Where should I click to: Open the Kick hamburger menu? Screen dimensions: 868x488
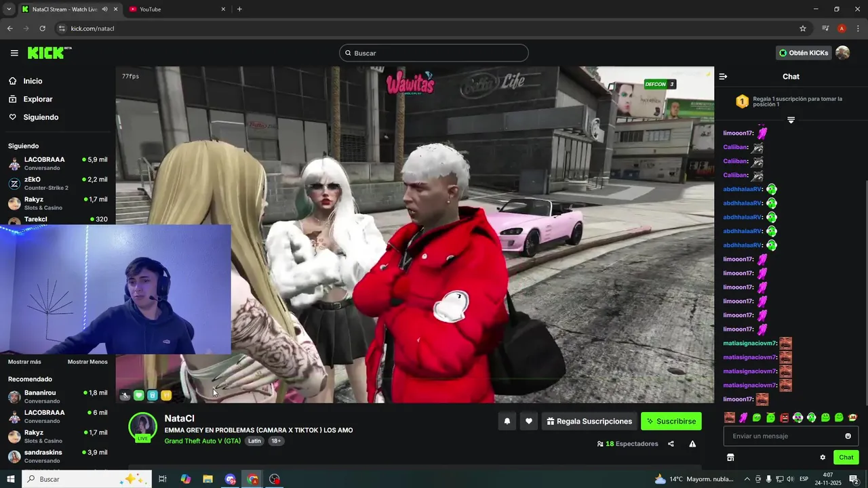click(x=14, y=53)
